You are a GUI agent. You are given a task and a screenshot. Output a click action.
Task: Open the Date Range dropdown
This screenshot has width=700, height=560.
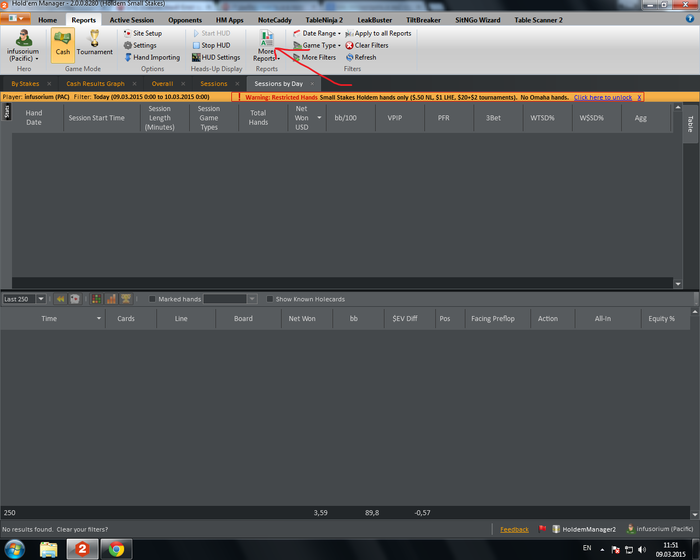pos(317,33)
